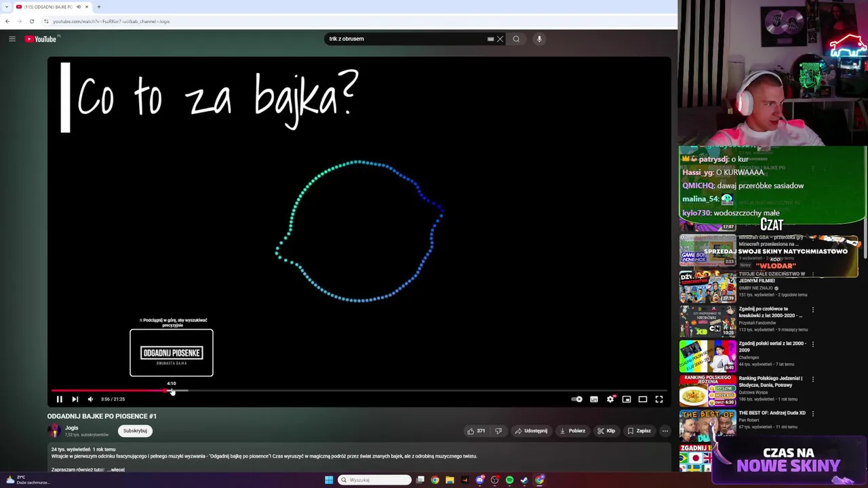Go forward in the browser
This screenshot has height=488, width=868.
tap(19, 21)
